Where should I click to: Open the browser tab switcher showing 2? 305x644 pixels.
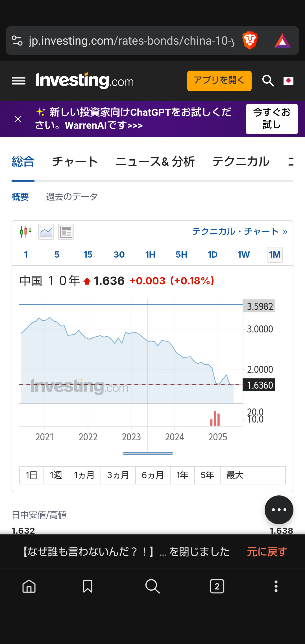(217, 586)
